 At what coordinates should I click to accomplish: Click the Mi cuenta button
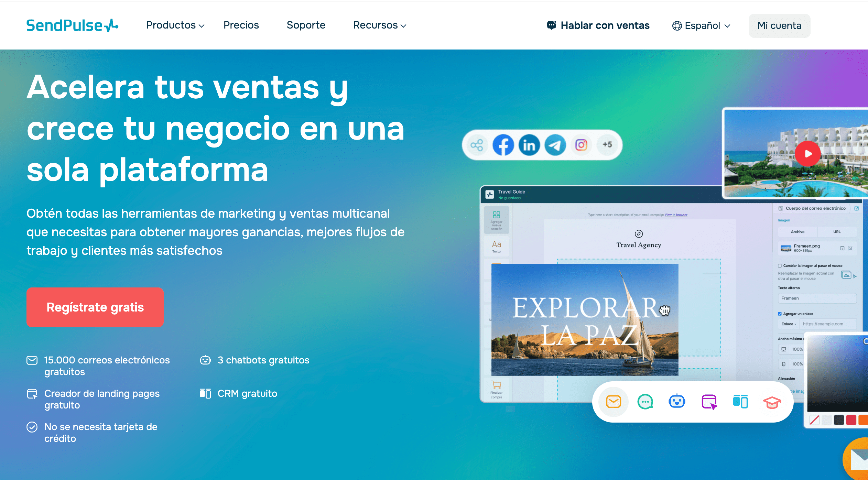(x=779, y=25)
